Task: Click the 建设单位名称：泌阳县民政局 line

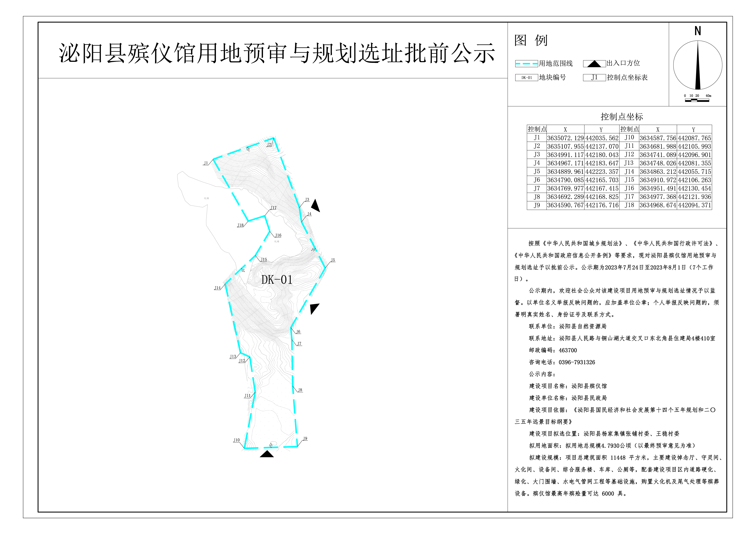Action: click(x=568, y=398)
